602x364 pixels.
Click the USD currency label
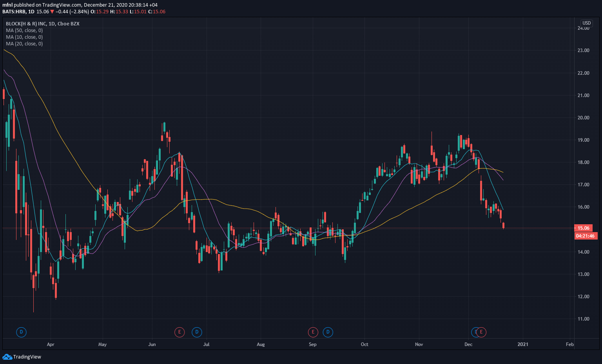coord(586,23)
